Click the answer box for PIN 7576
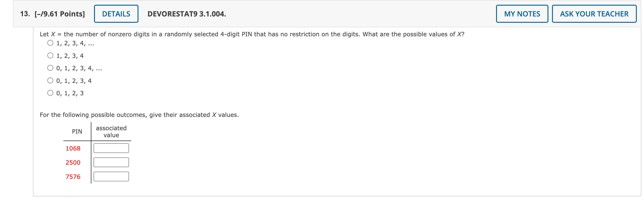 [x=111, y=176]
